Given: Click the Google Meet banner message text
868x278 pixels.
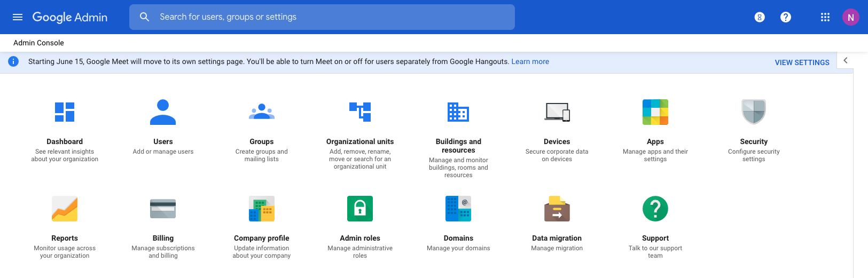Looking at the screenshot, I should coord(269,61).
